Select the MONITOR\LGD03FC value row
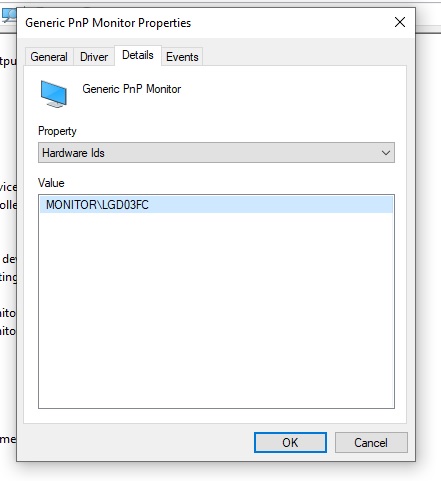The width and height of the screenshot is (441, 481). tap(216, 204)
